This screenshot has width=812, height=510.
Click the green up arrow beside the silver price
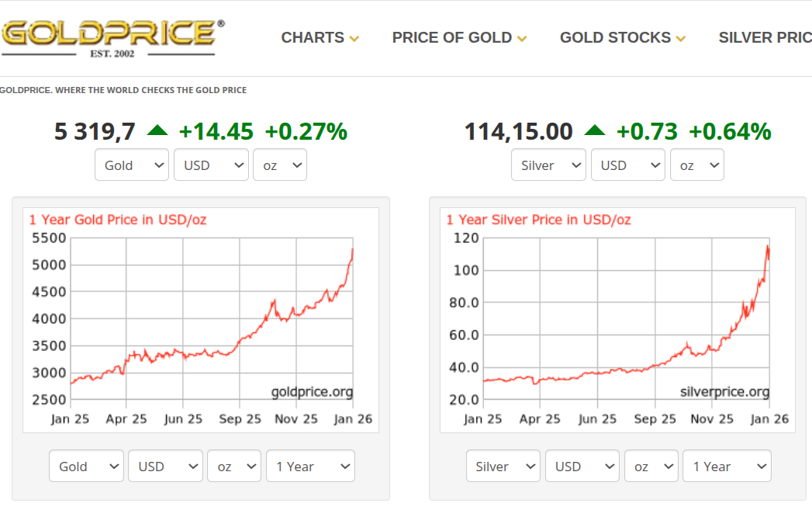coord(595,130)
